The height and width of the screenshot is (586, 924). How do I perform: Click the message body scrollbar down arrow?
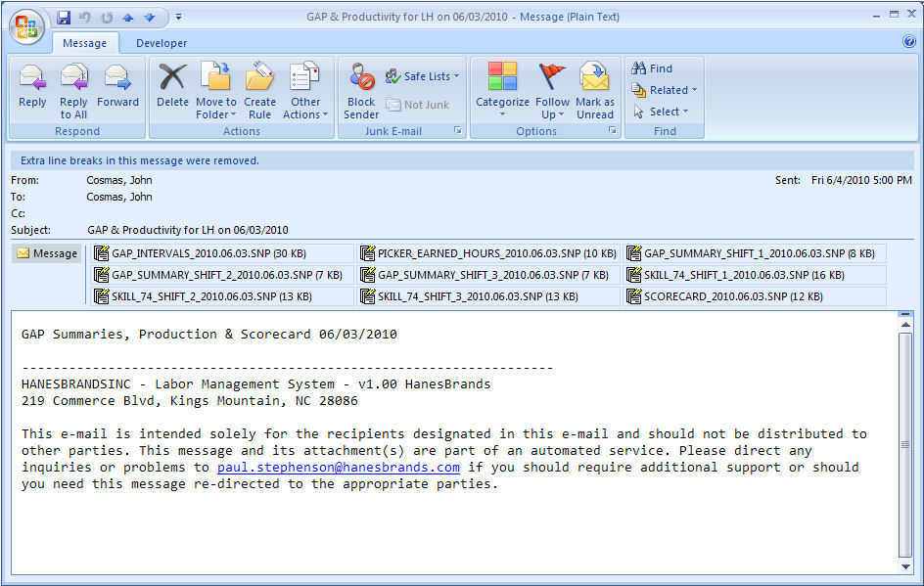point(905,566)
